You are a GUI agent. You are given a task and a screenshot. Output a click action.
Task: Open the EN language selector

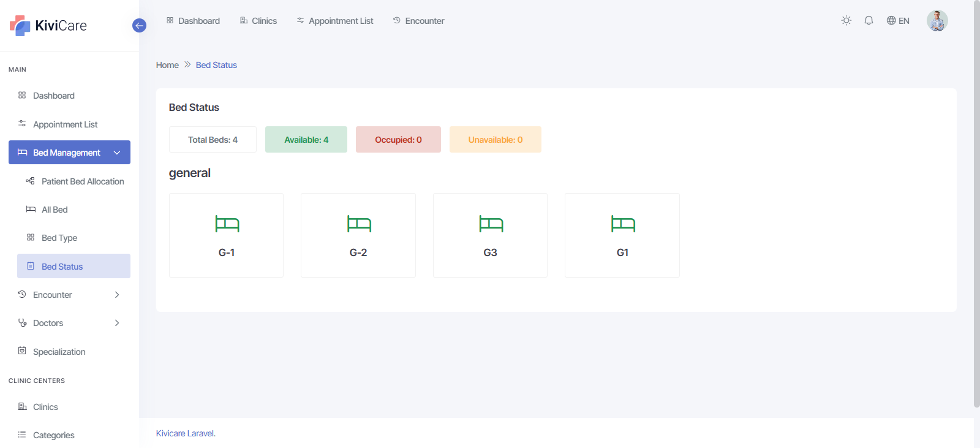point(898,21)
